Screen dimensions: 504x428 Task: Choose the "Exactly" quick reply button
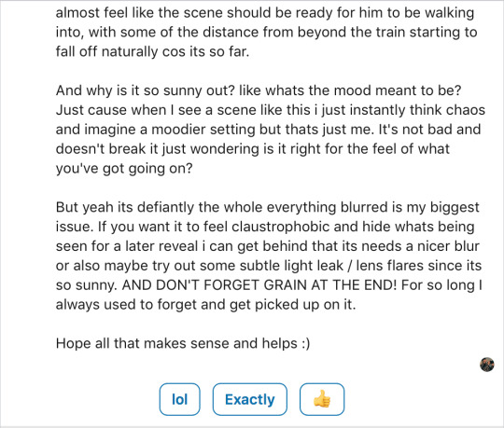pyautogui.click(x=250, y=399)
